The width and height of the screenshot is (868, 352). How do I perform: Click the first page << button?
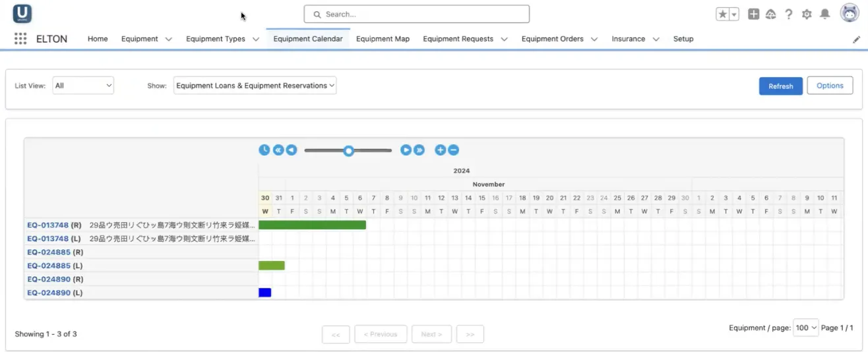(x=336, y=334)
